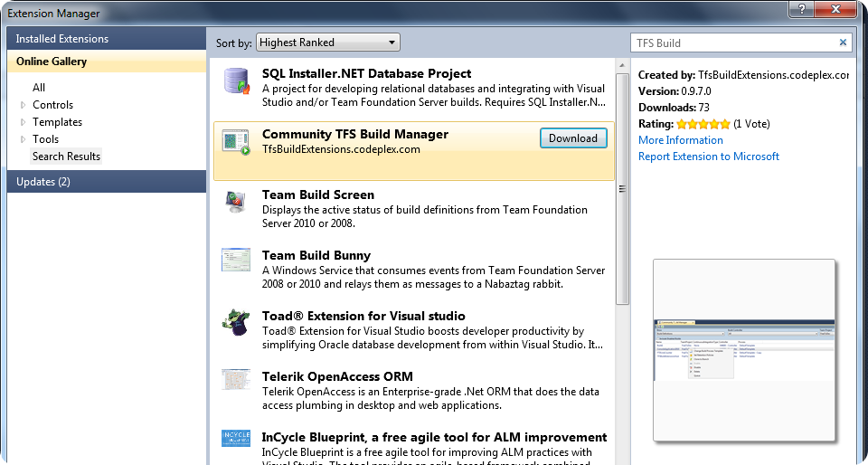Viewport: 868px width, 465px height.
Task: Click the InCycle Blueprint logo icon
Action: click(x=236, y=439)
